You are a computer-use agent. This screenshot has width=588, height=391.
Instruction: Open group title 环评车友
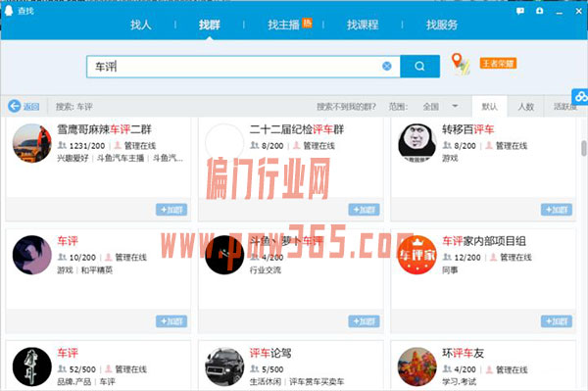pyautogui.click(x=463, y=353)
